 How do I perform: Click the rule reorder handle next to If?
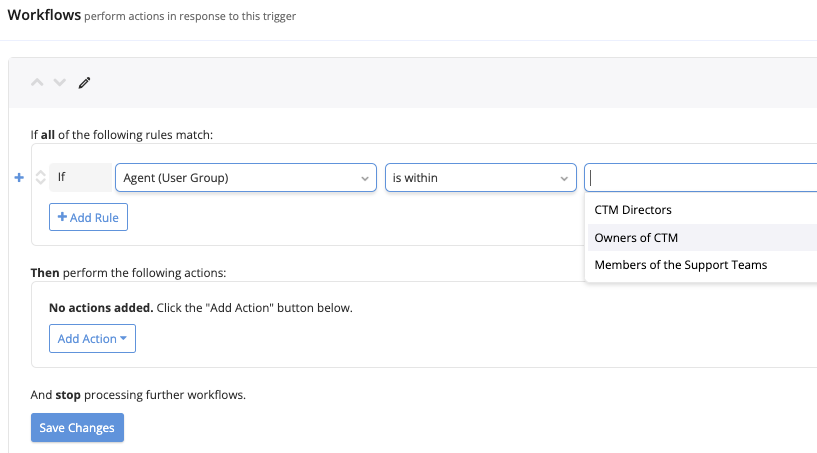coord(40,177)
